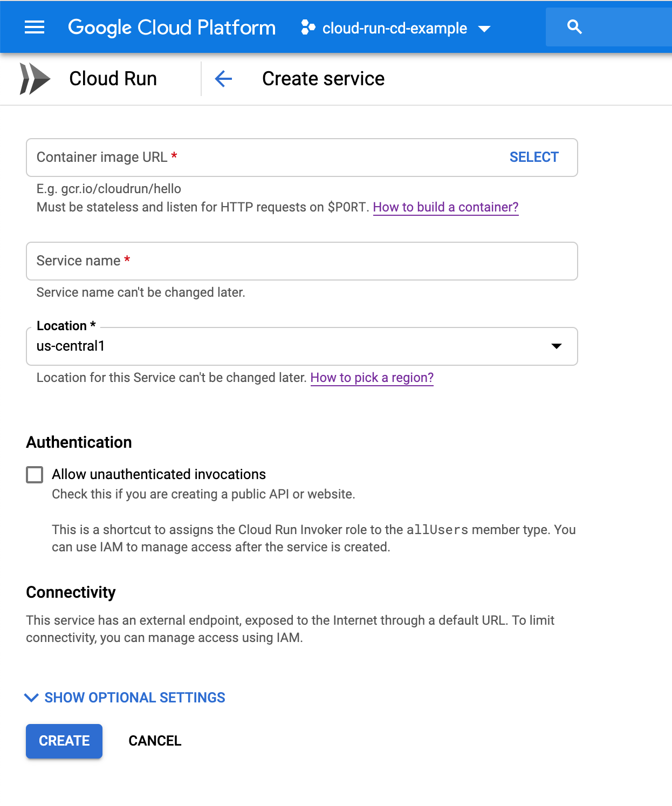Enable Allow unauthenticated invocations checkbox
Image resolution: width=672 pixels, height=806 pixels.
35,475
